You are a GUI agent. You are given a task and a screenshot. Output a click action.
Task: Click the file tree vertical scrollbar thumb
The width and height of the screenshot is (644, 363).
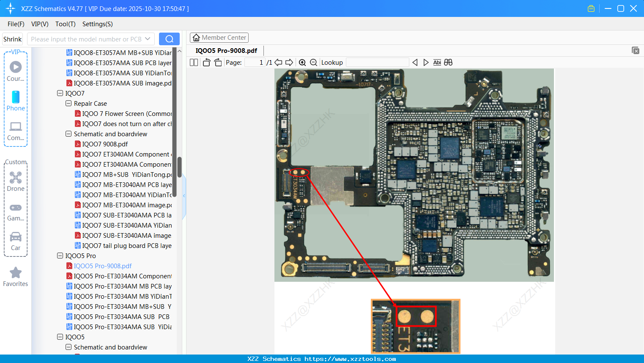coord(179,167)
